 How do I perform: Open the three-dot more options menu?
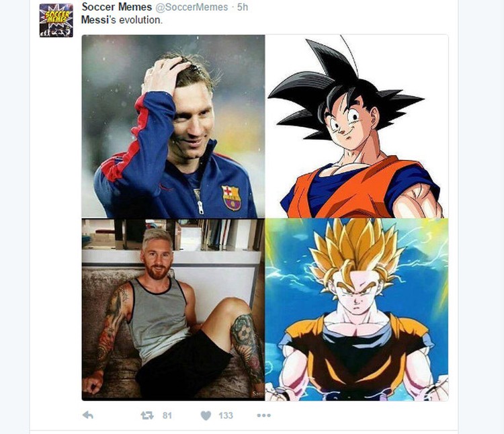click(264, 415)
